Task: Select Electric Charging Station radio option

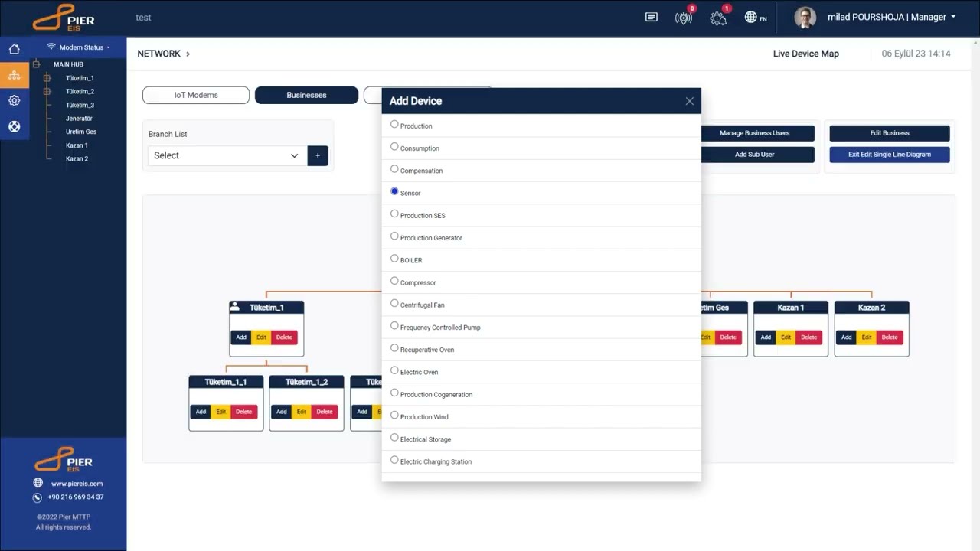Action: pos(394,460)
